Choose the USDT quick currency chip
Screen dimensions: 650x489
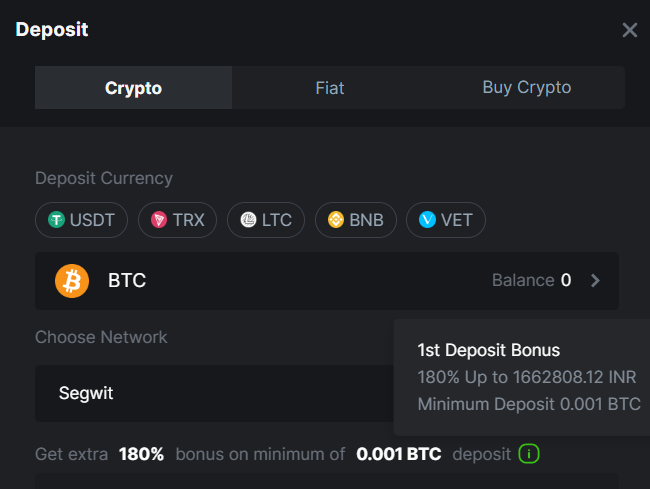point(82,220)
